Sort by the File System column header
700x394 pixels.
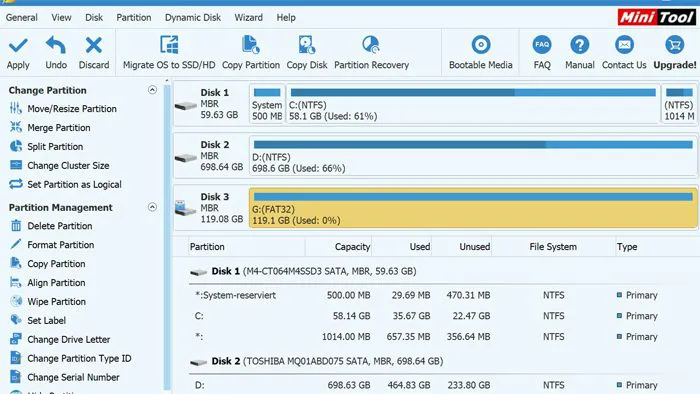click(x=553, y=247)
